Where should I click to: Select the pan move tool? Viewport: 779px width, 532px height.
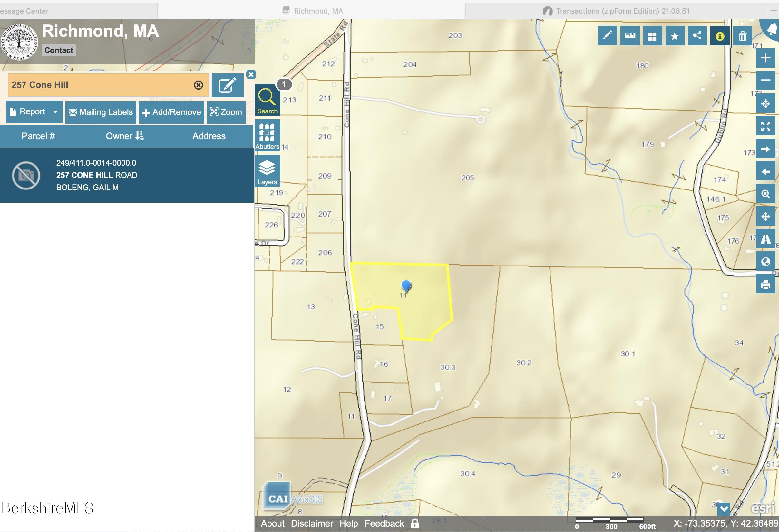tap(765, 216)
